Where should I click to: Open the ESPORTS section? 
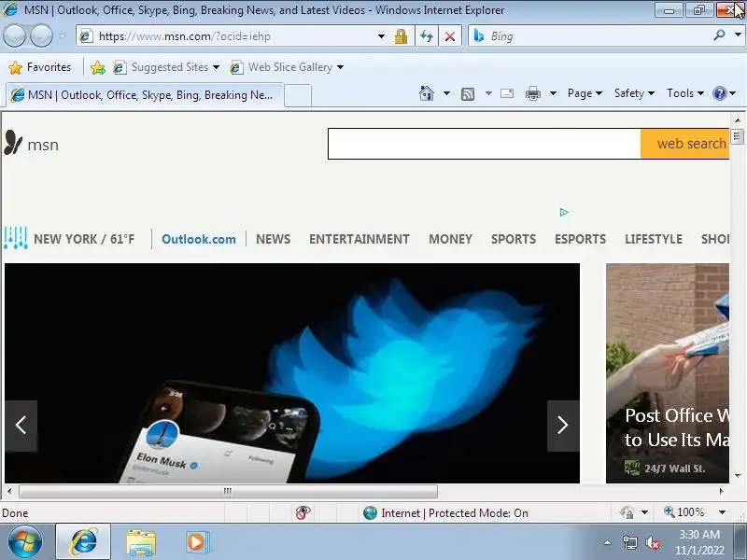click(580, 239)
